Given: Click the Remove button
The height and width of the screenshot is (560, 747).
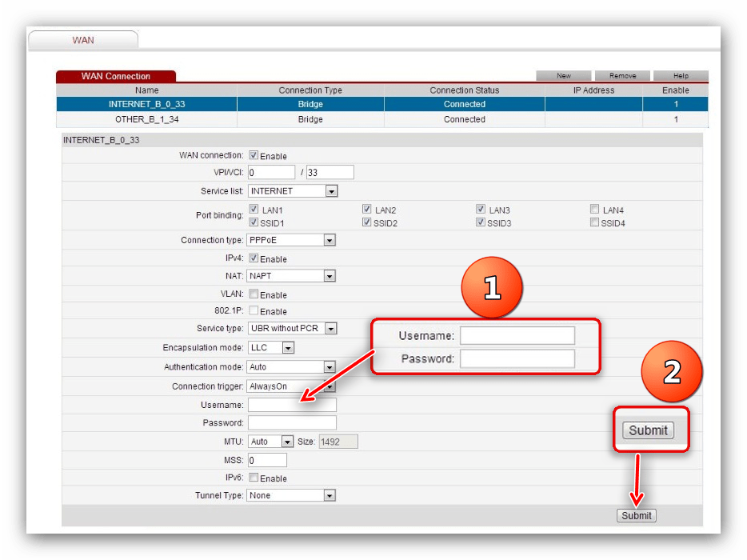Looking at the screenshot, I should point(622,76).
